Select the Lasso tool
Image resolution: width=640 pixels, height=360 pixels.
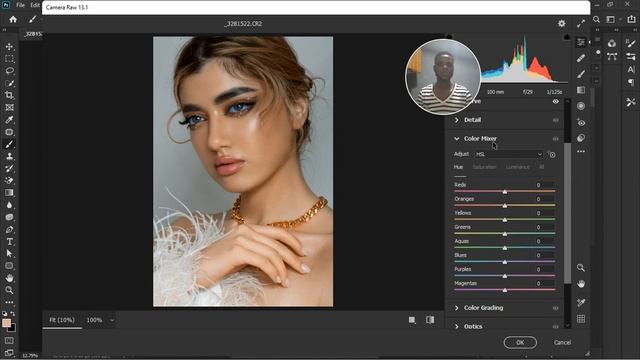coord(9,71)
